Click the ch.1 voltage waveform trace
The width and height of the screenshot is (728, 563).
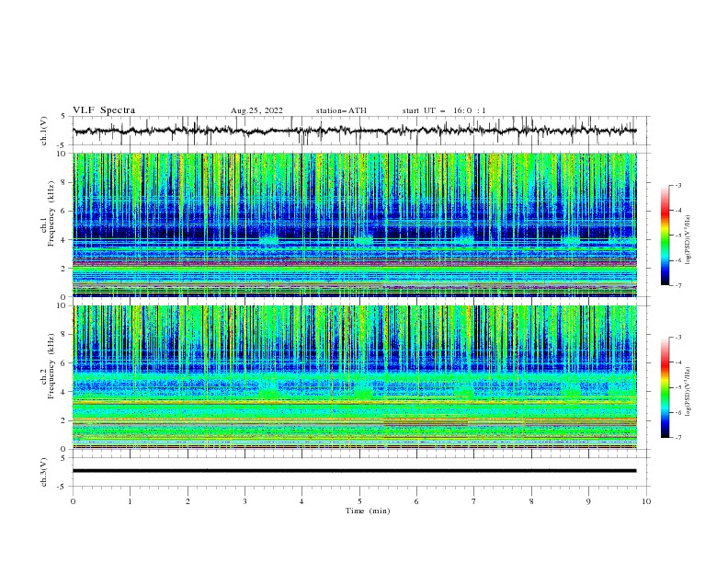tap(354, 131)
